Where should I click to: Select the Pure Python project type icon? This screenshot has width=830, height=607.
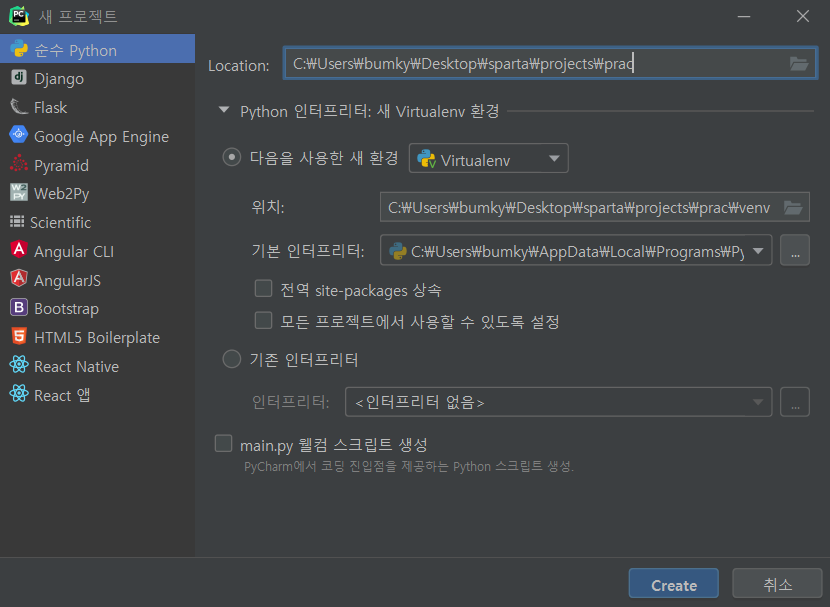pos(19,49)
